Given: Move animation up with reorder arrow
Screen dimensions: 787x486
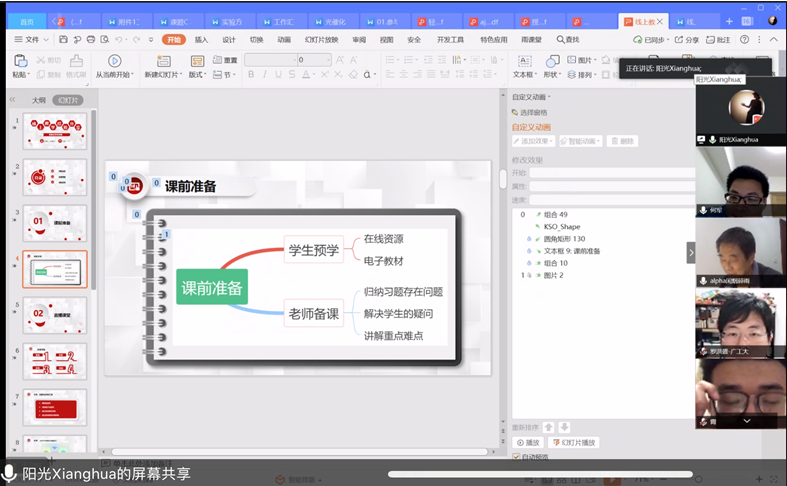Looking at the screenshot, I should click(548, 427).
